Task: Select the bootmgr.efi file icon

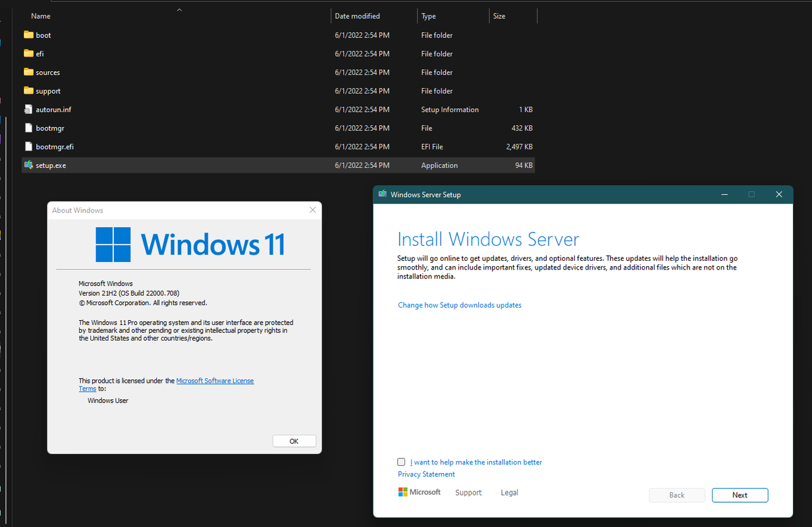Action: 28,146
